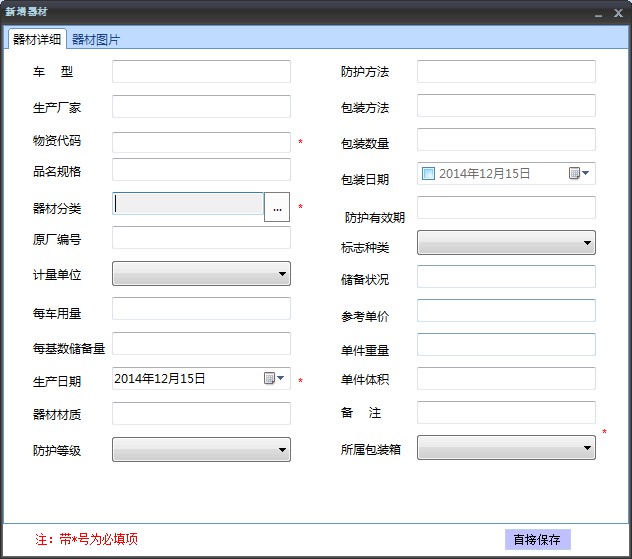This screenshot has width=632, height=559.
Task: Open calendar picker for 包装日期
Action: click(x=579, y=174)
